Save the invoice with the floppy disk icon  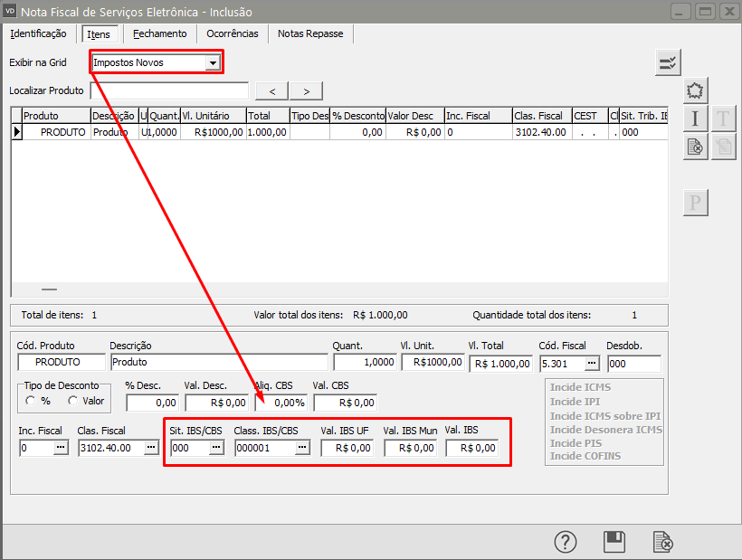click(x=614, y=541)
